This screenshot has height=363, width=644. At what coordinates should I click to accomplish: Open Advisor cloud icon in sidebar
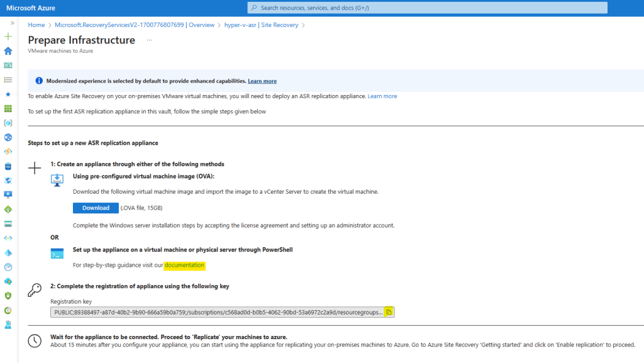tap(8, 281)
